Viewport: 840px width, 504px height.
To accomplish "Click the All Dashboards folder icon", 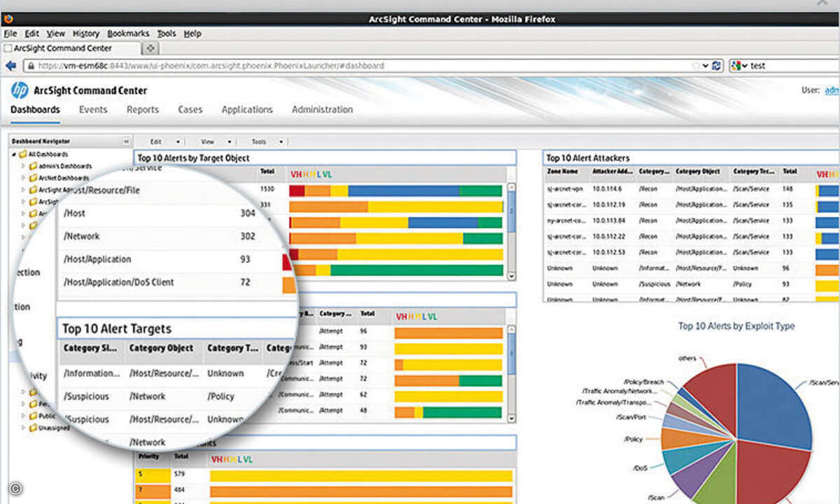I will (x=24, y=154).
